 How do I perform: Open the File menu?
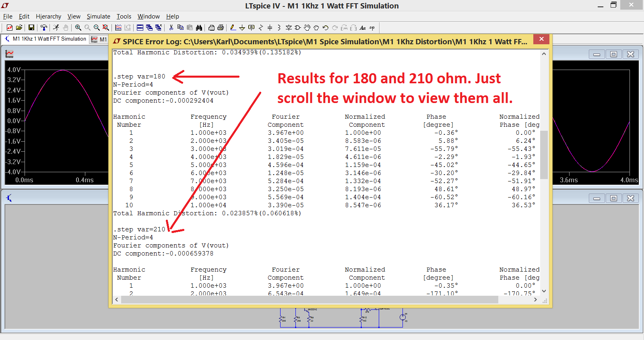(x=8, y=16)
